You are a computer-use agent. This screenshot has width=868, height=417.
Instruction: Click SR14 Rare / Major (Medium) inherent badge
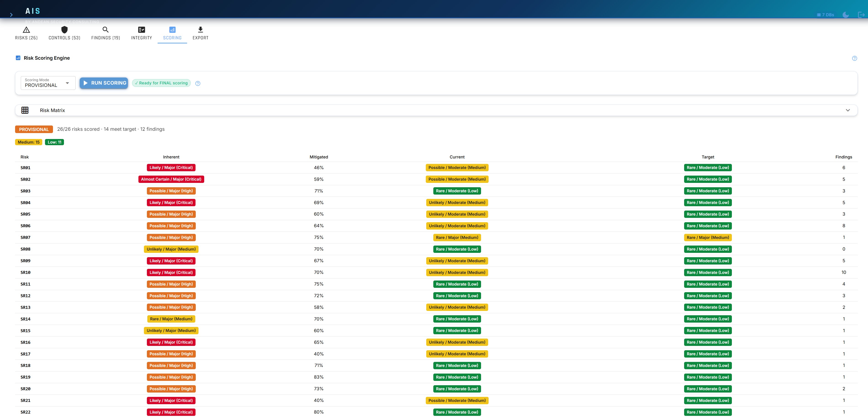(x=171, y=319)
